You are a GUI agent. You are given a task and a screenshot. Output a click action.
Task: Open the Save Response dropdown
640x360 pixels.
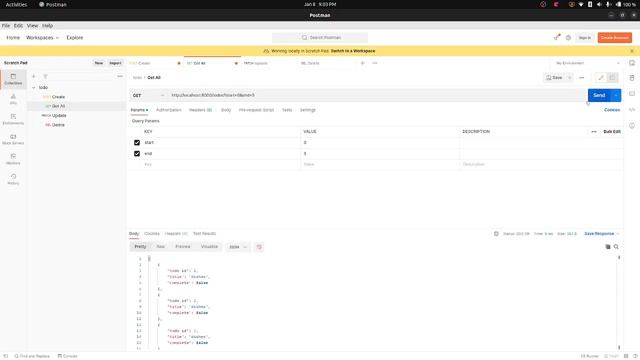tap(602, 233)
